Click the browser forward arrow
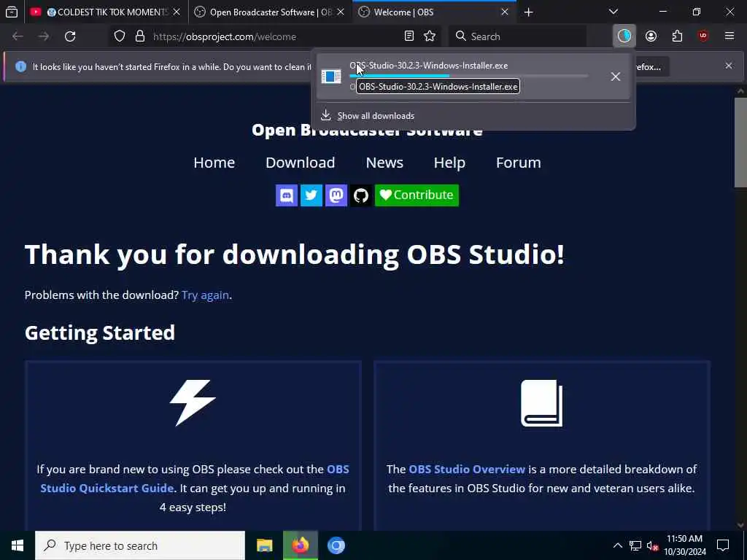Image resolution: width=747 pixels, height=560 pixels. click(x=44, y=36)
